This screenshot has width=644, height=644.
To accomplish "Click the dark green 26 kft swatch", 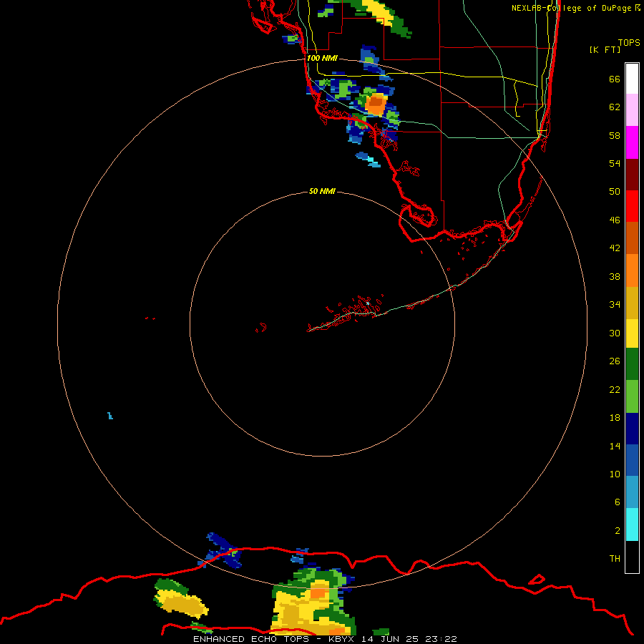I will 632,364.
